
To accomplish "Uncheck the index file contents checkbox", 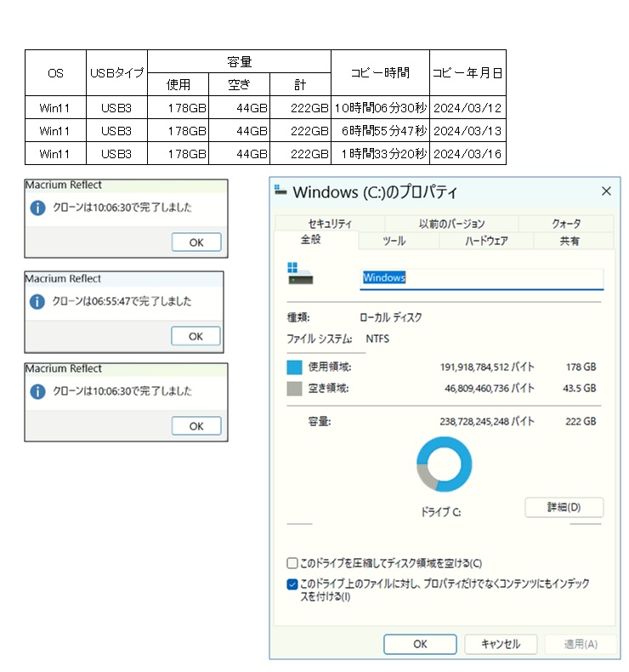I will [292, 584].
